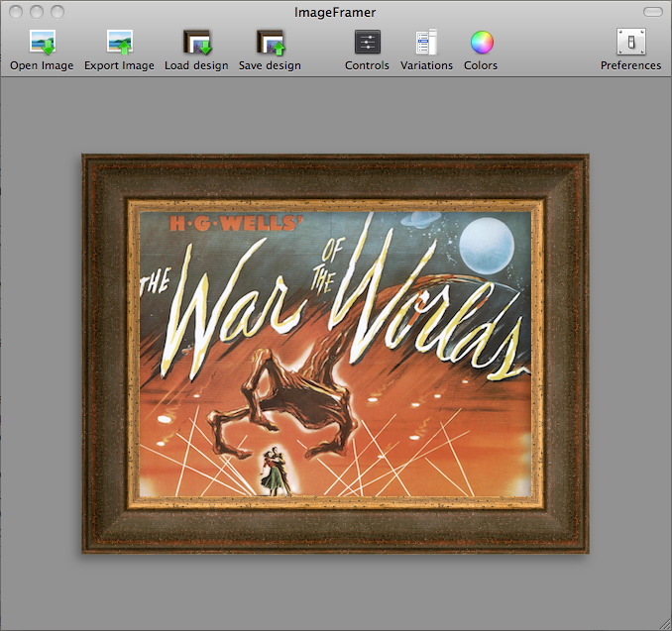Viewport: 672px width, 631px height.
Task: Close the ImageFramer window
Action: (16, 12)
